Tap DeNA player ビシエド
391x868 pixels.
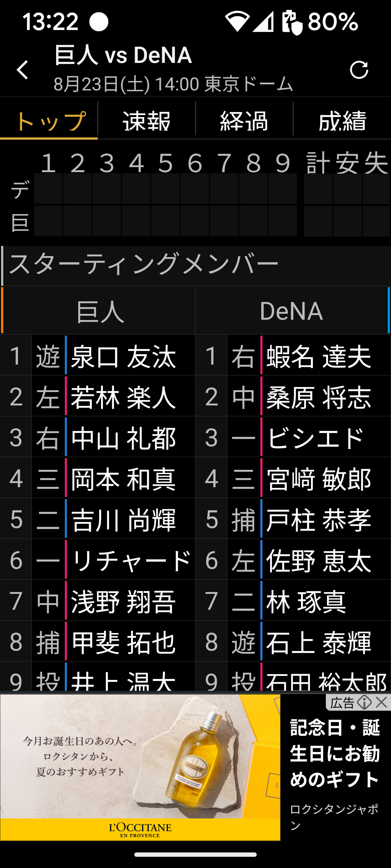[315, 438]
